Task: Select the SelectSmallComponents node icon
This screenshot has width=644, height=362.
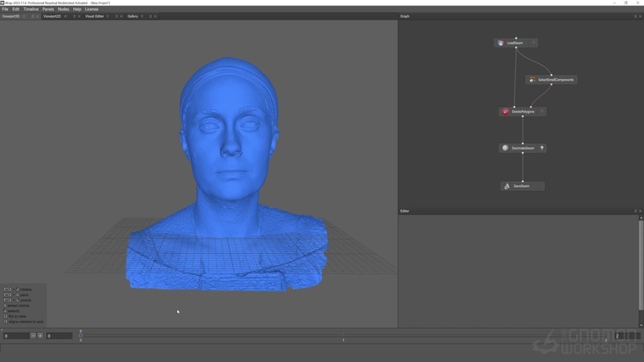Action: point(531,80)
